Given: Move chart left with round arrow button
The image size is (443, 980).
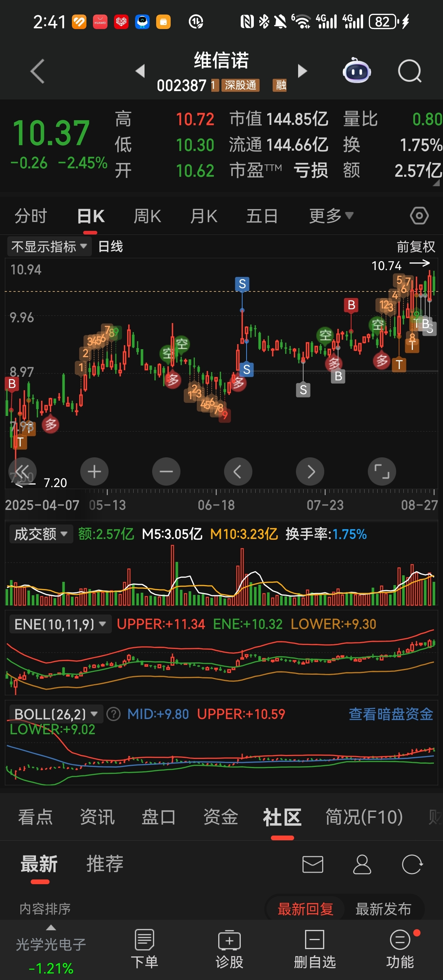Looking at the screenshot, I should click(x=238, y=472).
